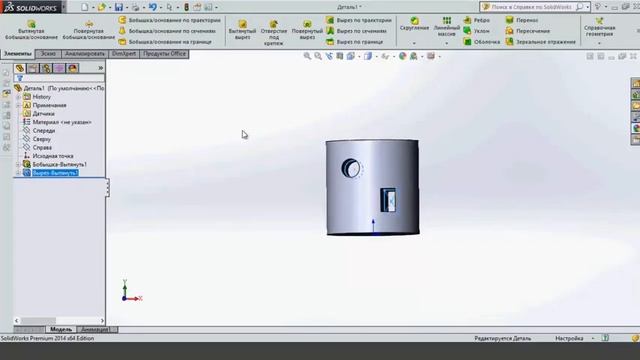640x360 pixels.
Task: Open the DimXpertManager tab icon
Action: click(59, 68)
